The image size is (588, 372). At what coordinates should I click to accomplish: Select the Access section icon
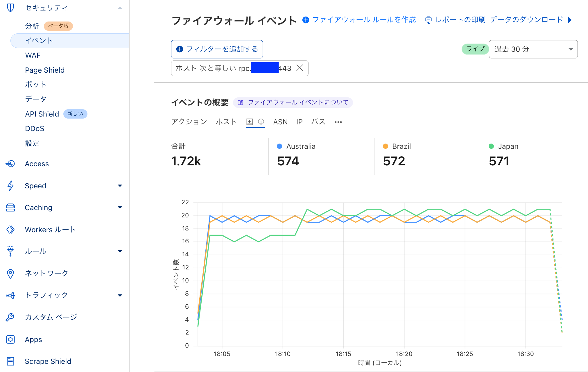pos(10,164)
